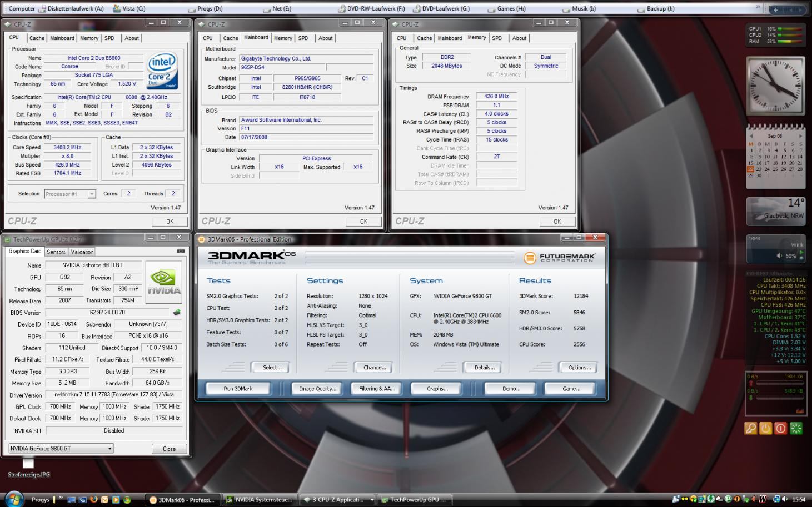This screenshot has width=812, height=507.
Task: Click the Core Speed value 3408.2 MHz
Action: tap(67, 148)
